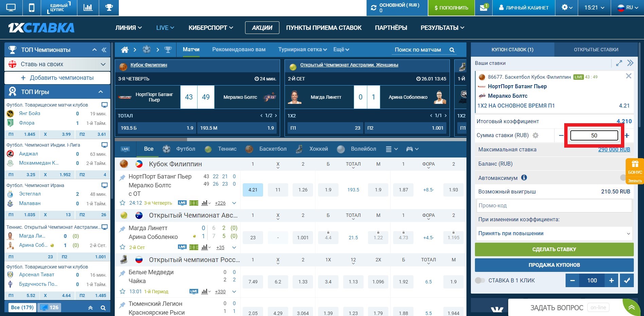The width and height of the screenshot is (644, 316).
Task: Decrease one-click bet amount with minus
Action: [572, 280]
